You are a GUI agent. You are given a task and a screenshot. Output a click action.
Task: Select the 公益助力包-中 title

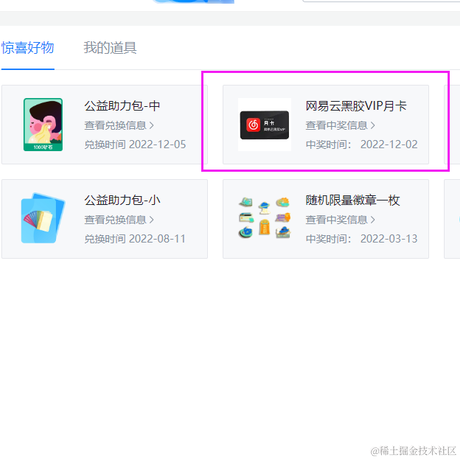[122, 106]
